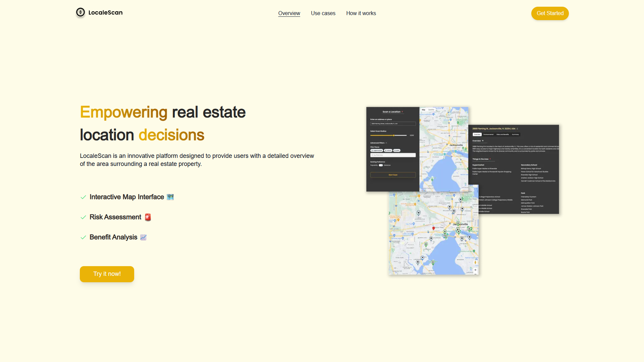Screen dimensions: 644x362
Task: Click the checkmark beside Risk Assessment
Action: coord(84,217)
